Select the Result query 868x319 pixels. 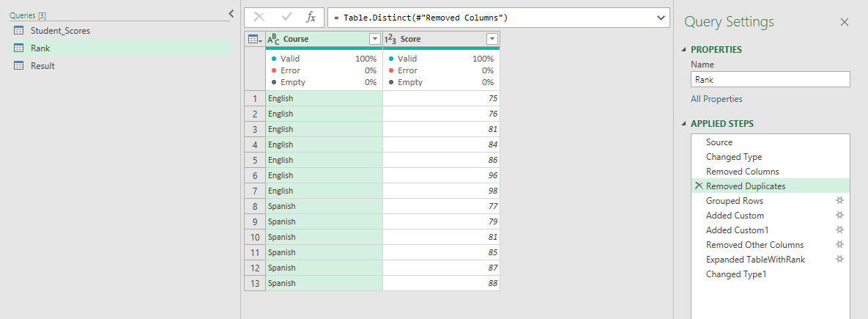click(x=42, y=66)
